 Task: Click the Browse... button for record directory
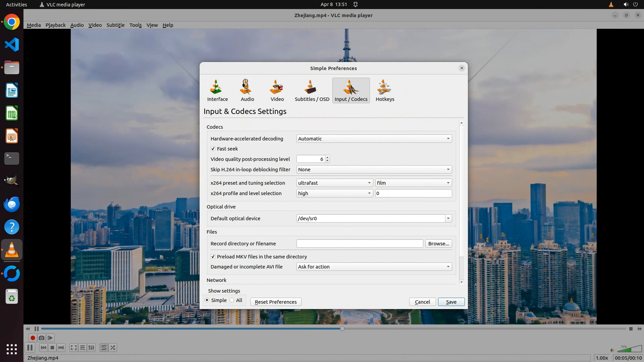[438, 244]
